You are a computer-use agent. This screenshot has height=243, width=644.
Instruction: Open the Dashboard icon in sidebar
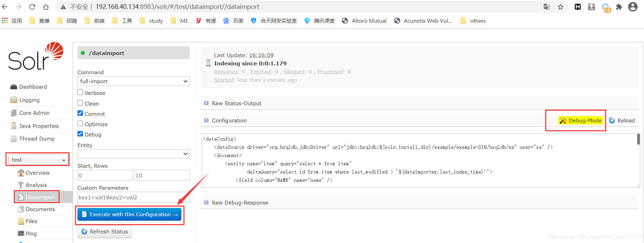[x=14, y=87]
